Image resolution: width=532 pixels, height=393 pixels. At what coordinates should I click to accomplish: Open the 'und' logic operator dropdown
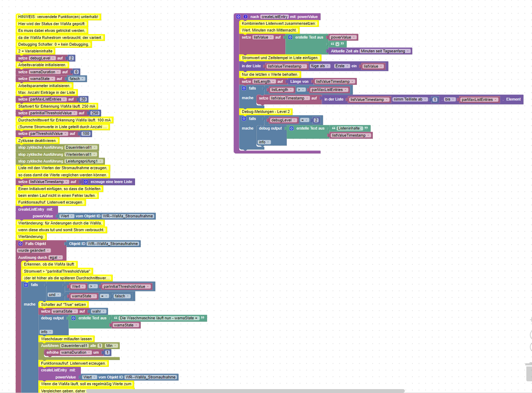click(54, 295)
